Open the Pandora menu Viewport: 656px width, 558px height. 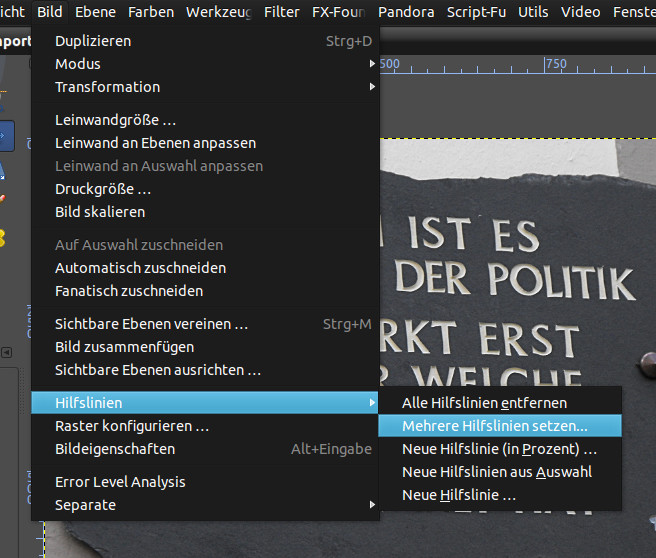(406, 12)
